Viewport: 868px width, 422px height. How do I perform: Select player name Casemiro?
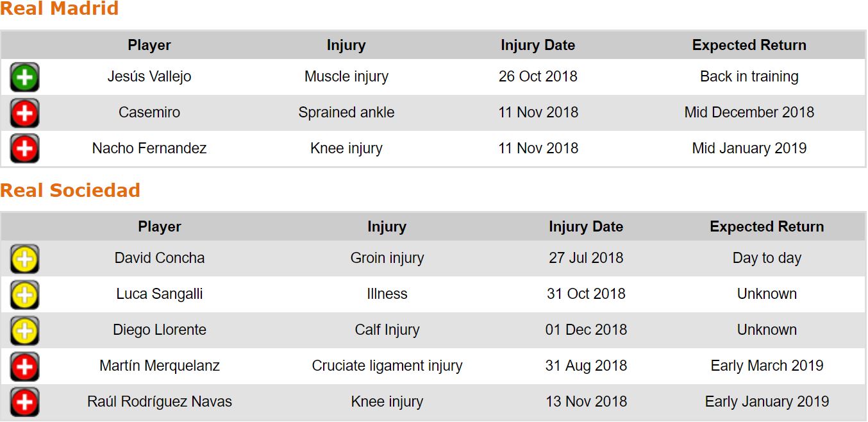149,112
